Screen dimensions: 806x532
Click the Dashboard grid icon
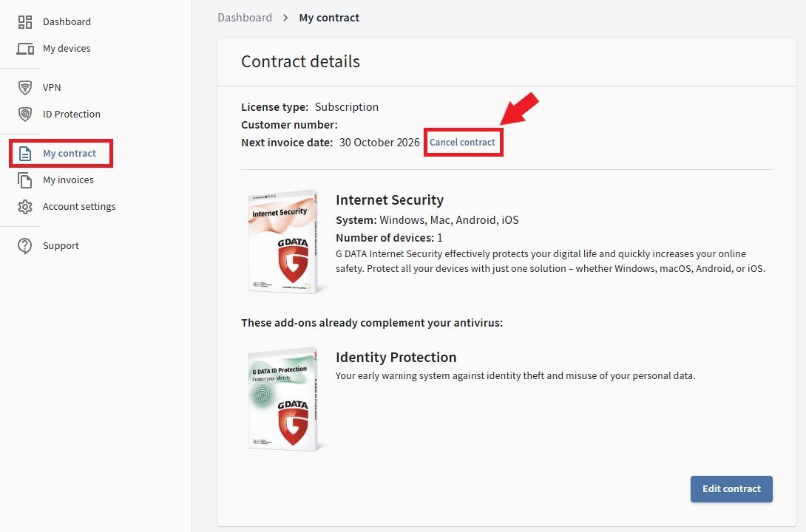click(25, 22)
